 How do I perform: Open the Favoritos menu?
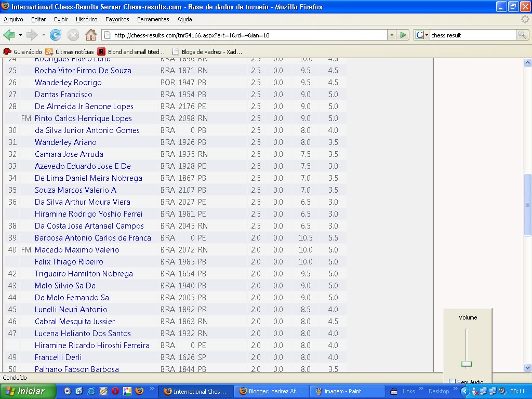pos(117,19)
